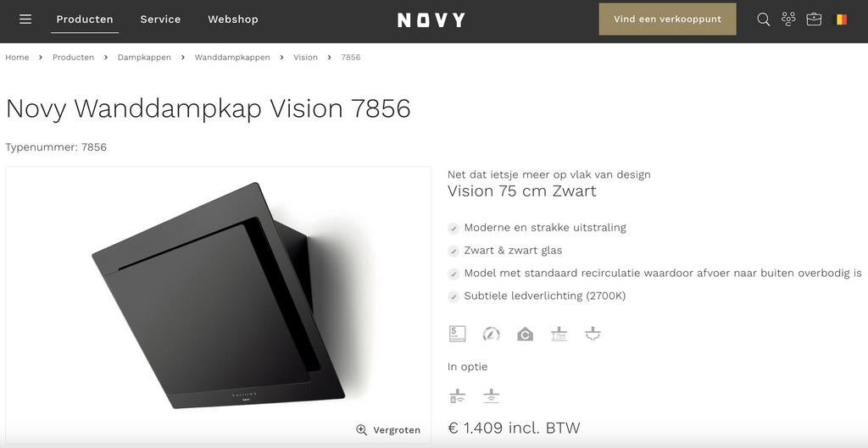Open the briefcase icon in header

point(814,19)
